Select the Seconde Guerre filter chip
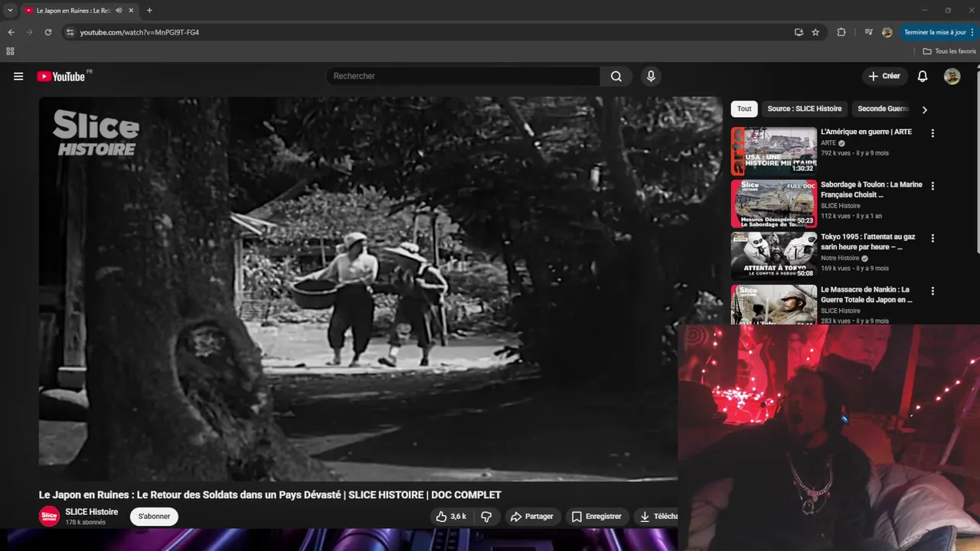The height and width of the screenshot is (551, 980). point(882,109)
